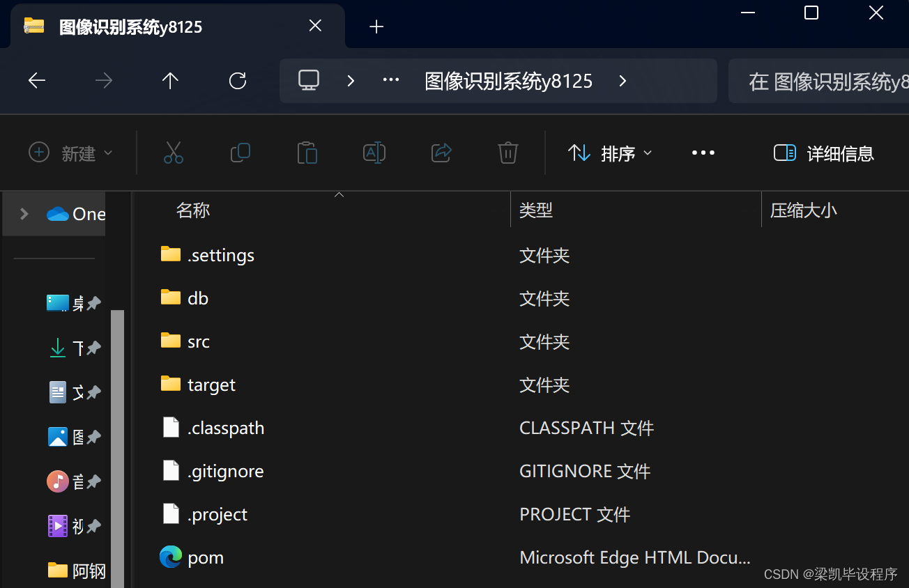909x588 pixels.
Task: Open the 排序 sort dropdown
Action: (x=609, y=153)
